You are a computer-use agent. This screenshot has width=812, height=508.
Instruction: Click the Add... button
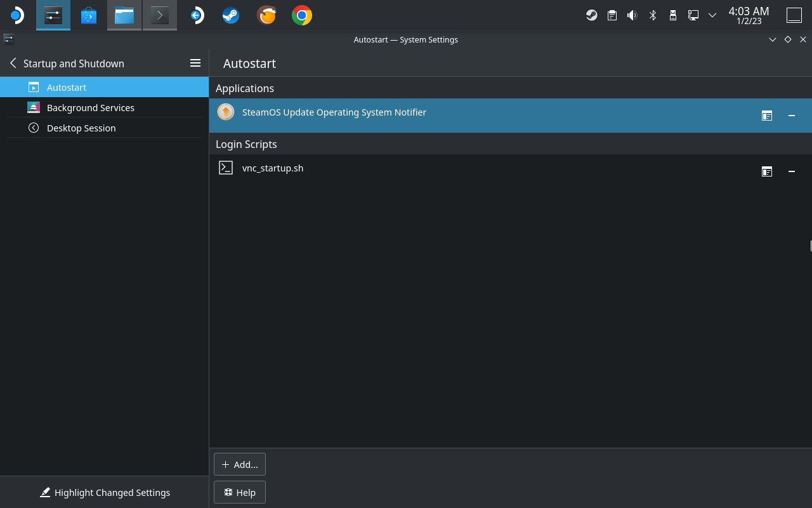point(240,464)
